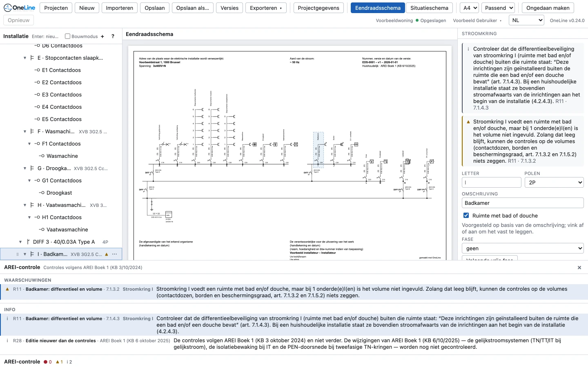
Task: Select the Wasmachine tree item
Action: pos(61,156)
